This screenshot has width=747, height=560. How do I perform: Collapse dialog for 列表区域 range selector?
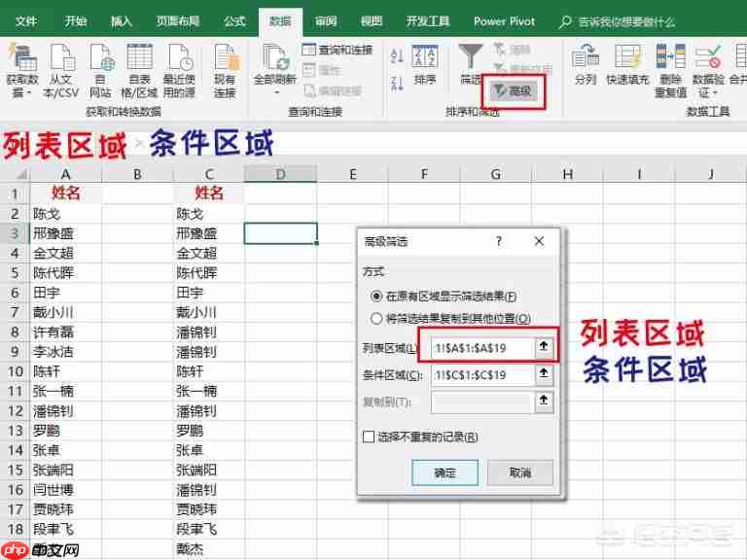click(544, 348)
